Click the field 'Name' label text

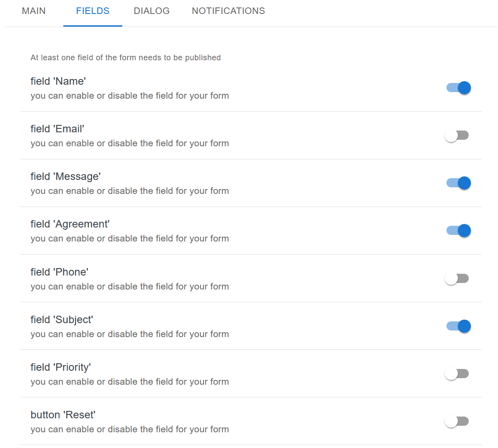pyautogui.click(x=58, y=81)
